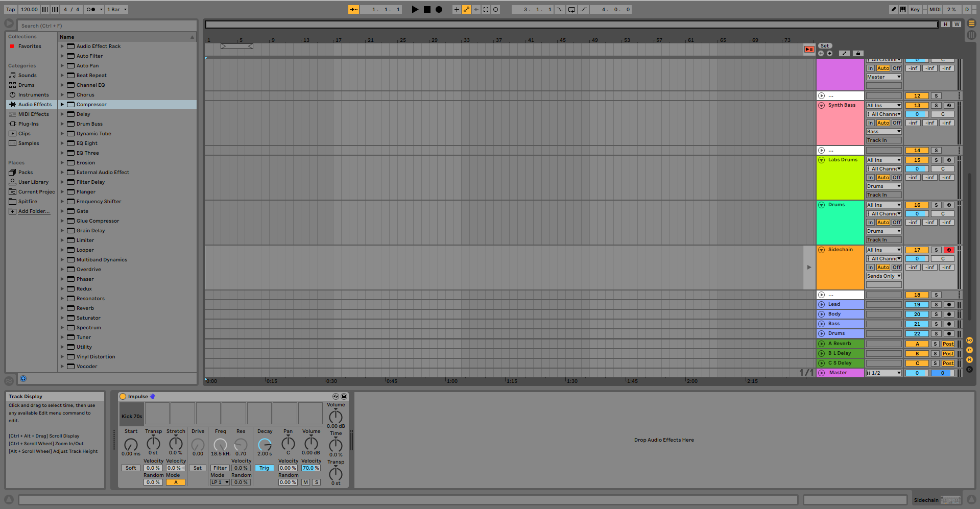
Task: Toggle I-O section visibility
Action: [x=969, y=341]
